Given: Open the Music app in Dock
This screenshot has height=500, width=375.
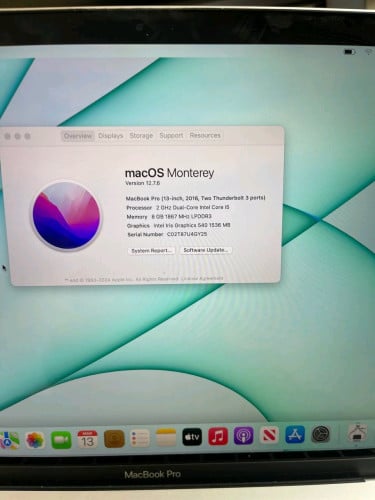Looking at the screenshot, I should point(218,436).
